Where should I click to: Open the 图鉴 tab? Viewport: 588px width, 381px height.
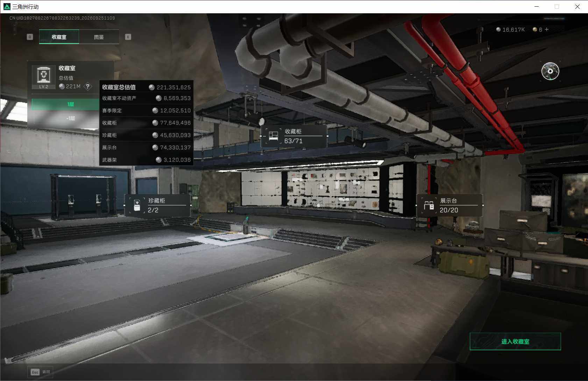point(99,37)
